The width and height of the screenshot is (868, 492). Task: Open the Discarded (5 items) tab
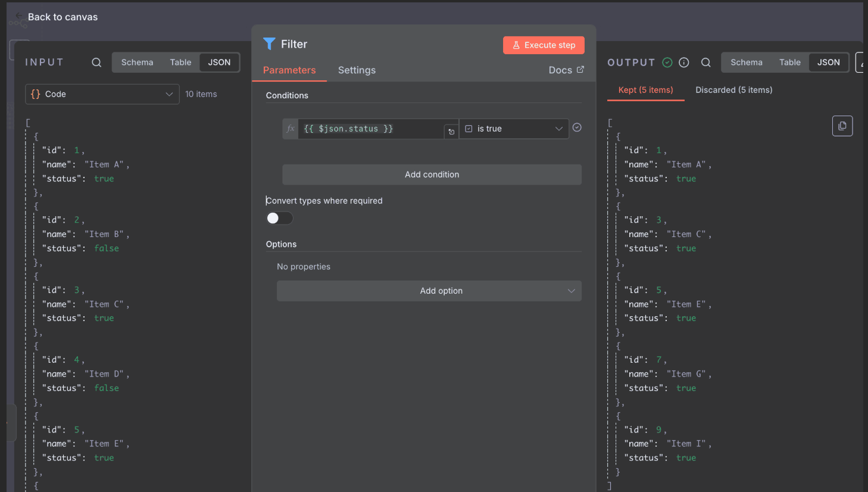pyautogui.click(x=734, y=90)
